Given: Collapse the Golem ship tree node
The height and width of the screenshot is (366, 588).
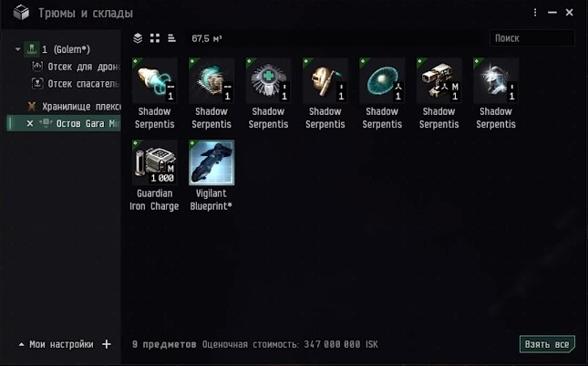Looking at the screenshot, I should 17,49.
